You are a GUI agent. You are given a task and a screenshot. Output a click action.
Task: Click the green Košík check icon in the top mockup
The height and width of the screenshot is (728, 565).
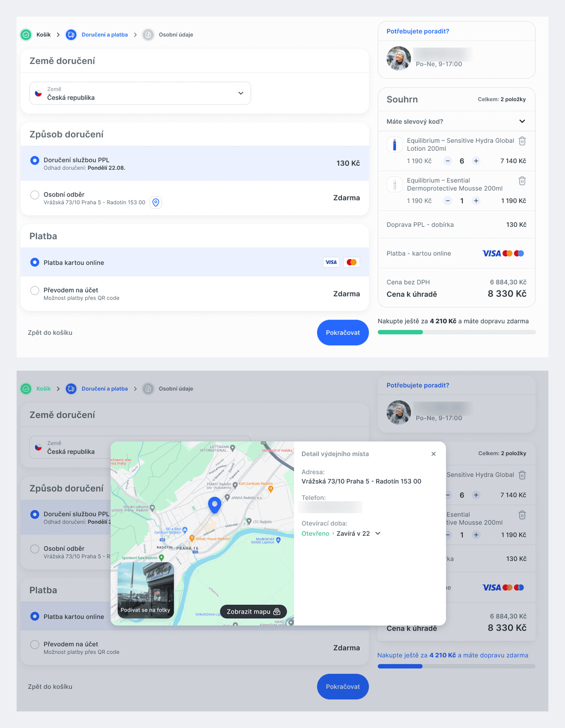(26, 35)
